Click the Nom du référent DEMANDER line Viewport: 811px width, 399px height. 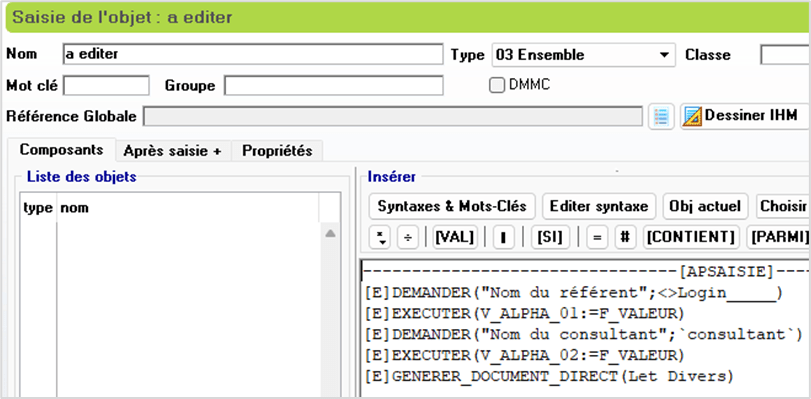click(x=574, y=293)
